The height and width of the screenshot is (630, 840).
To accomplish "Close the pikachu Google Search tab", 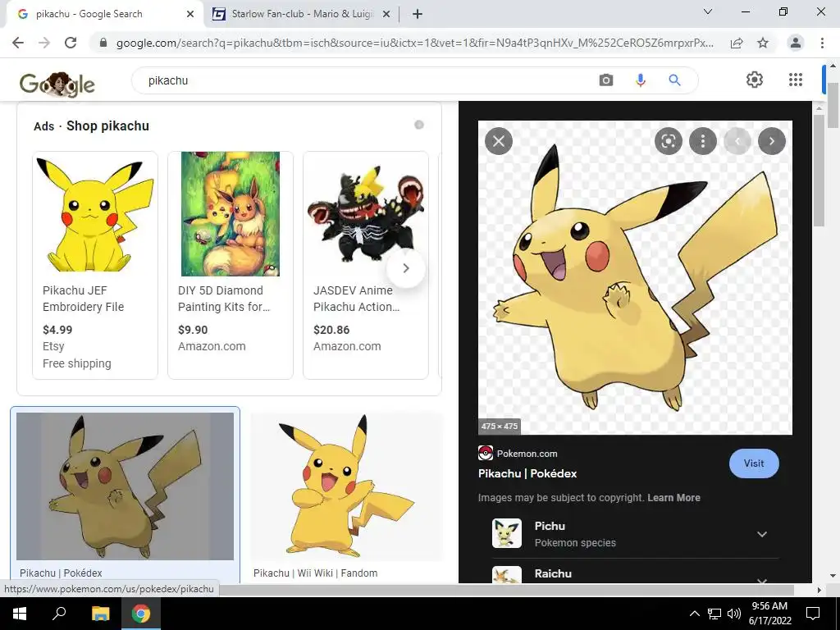I will click(x=190, y=14).
